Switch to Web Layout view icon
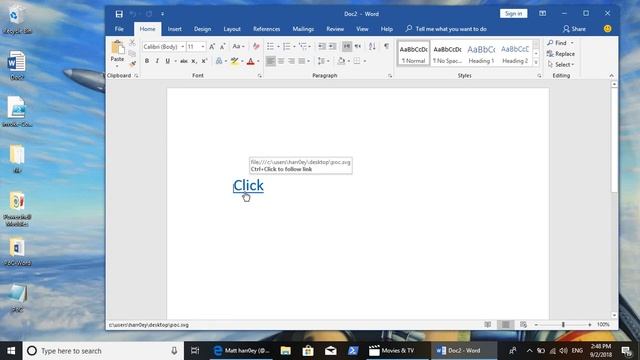This screenshot has height=360, width=640. click(x=523, y=325)
